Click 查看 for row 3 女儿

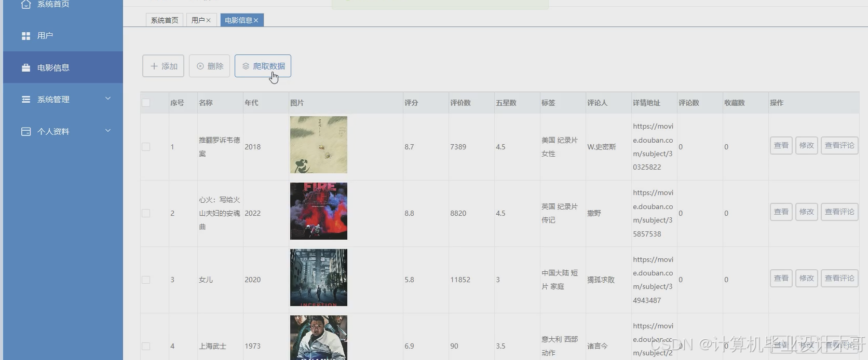pyautogui.click(x=781, y=278)
